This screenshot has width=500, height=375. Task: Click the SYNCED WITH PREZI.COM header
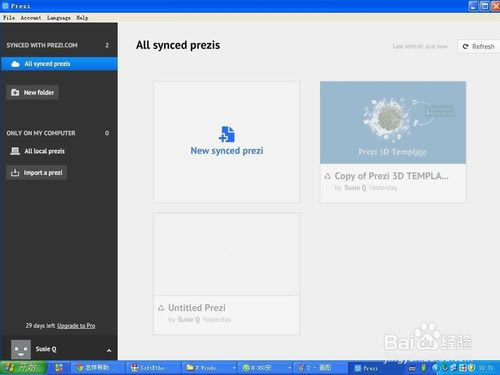pyautogui.click(x=42, y=45)
